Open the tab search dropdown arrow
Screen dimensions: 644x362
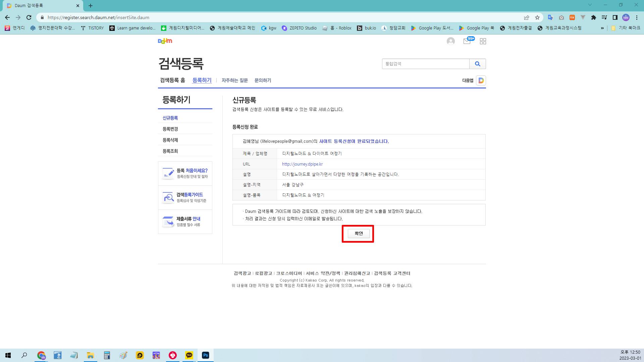click(590, 5)
